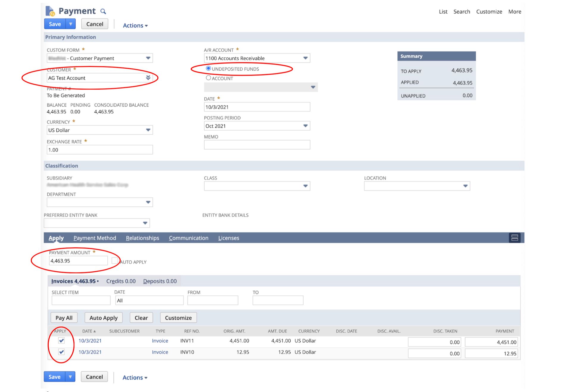Image resolution: width=571 pixels, height=392 pixels.
Task: Open the bottom Save button dropdown arrow
Action: pos(70,377)
